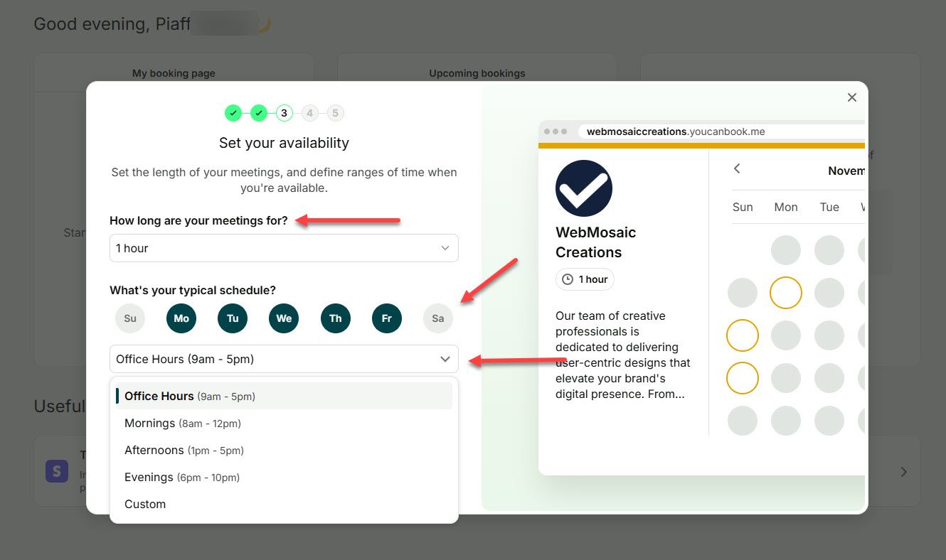The width and height of the screenshot is (946, 560).
Task: Go to step 5 in progress indicator
Action: point(335,113)
